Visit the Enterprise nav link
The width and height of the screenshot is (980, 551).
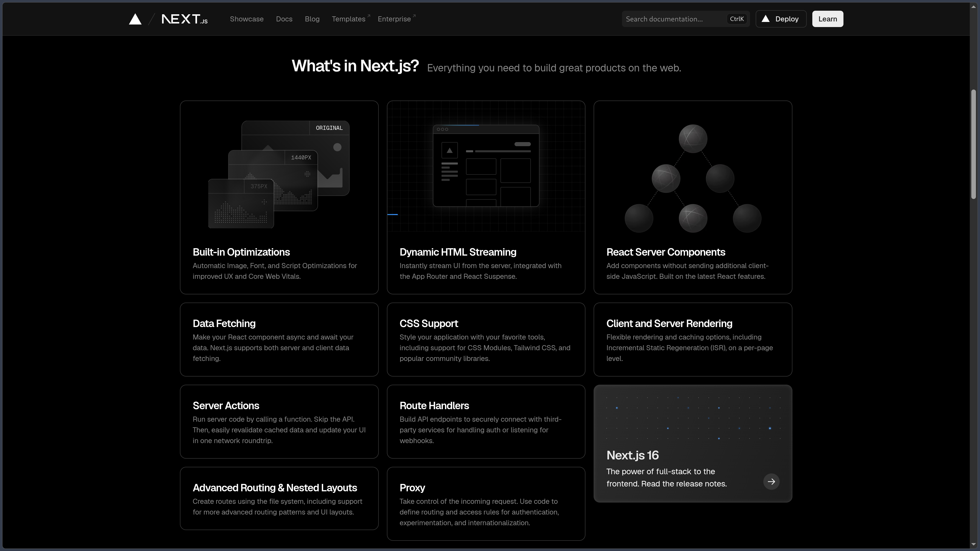(396, 19)
